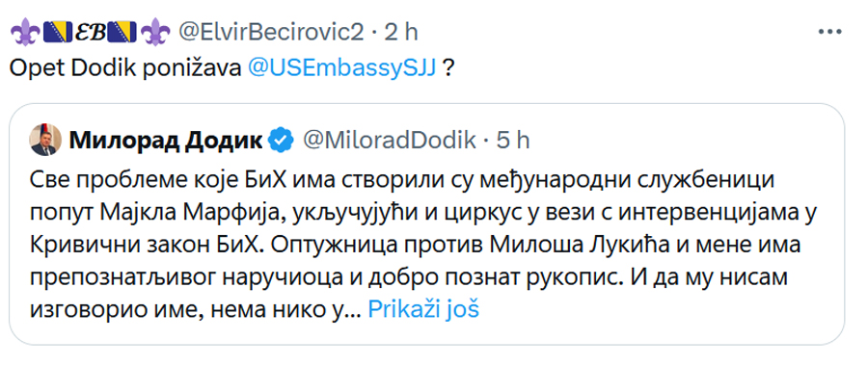
Task: Click the 5 h quoted tweet timestamp
Action: tap(513, 141)
